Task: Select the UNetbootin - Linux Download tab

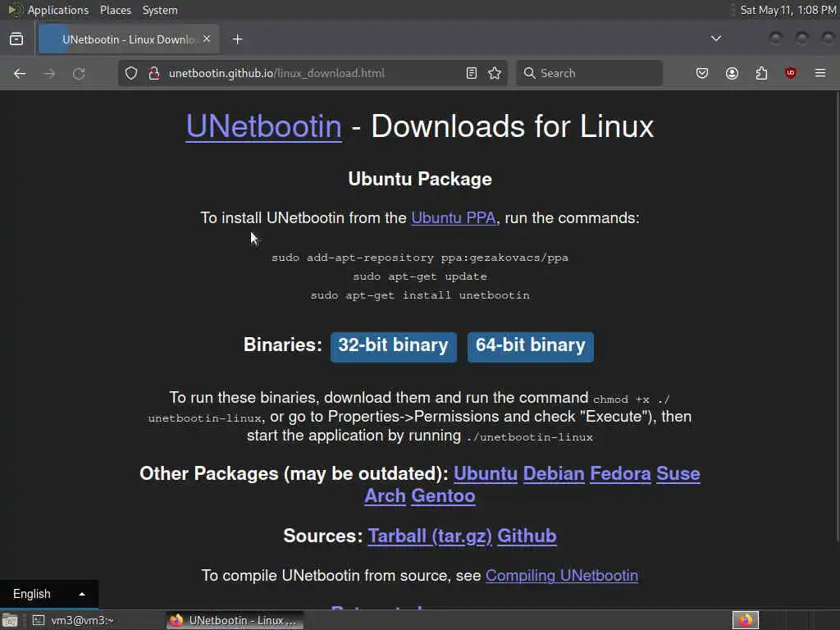Action: 129,39
